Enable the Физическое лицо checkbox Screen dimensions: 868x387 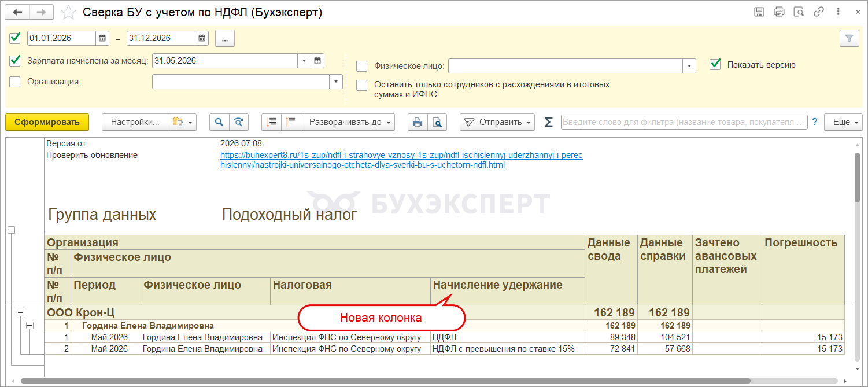(x=362, y=65)
